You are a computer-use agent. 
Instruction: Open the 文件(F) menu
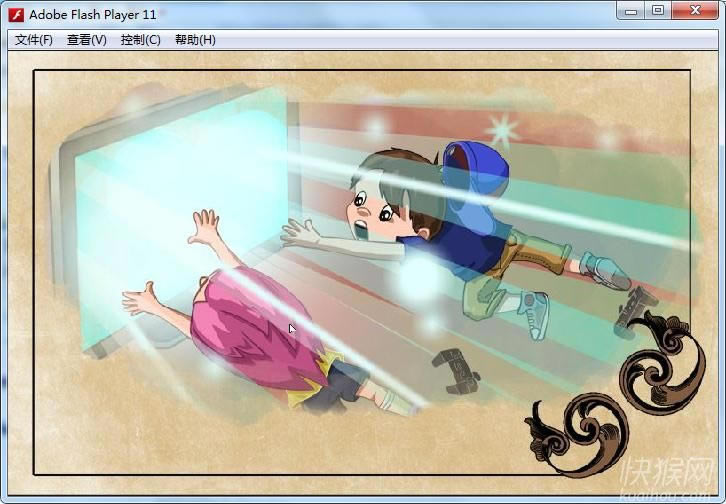click(34, 40)
